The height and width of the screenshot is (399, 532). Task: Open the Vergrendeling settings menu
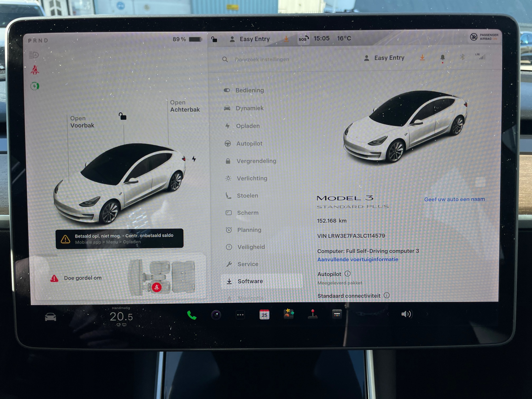click(251, 161)
